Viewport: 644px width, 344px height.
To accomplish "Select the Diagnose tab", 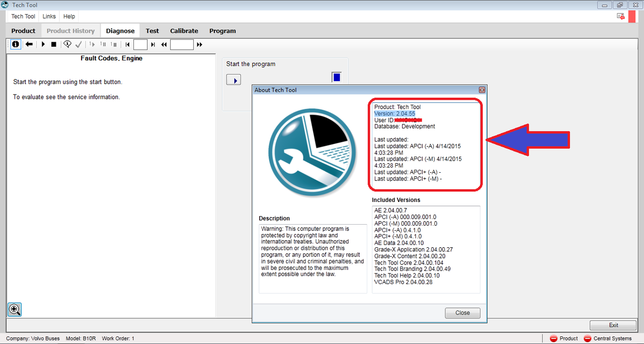I will tap(120, 31).
